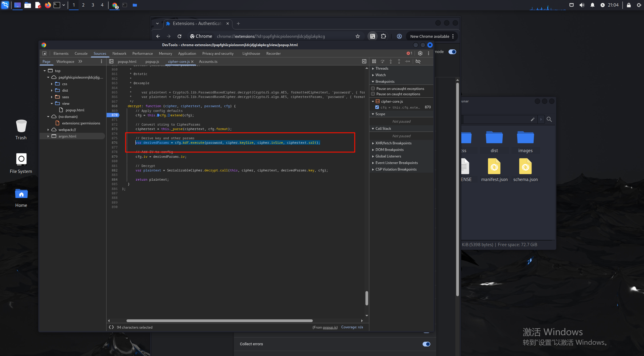The width and height of the screenshot is (644, 356).
Task: Switch to the Network tab
Action: 119,54
